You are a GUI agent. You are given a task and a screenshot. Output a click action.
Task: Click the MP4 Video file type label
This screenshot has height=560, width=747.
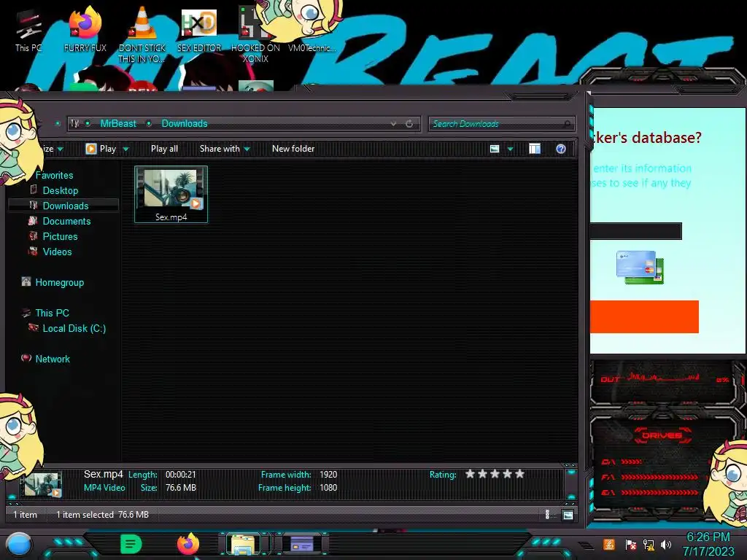point(104,488)
